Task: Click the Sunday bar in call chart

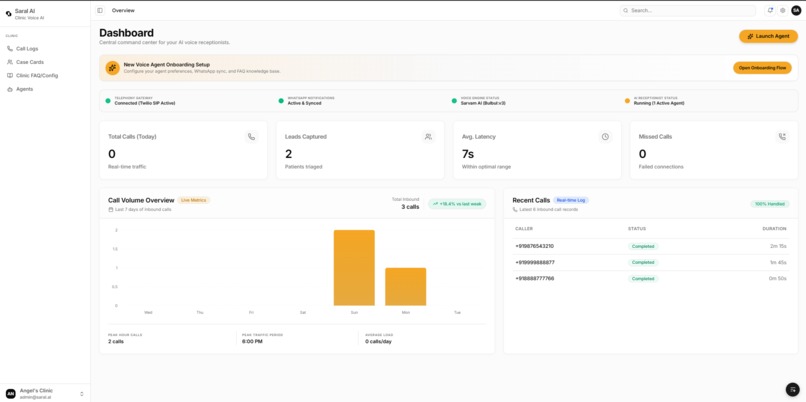Action: click(x=354, y=268)
